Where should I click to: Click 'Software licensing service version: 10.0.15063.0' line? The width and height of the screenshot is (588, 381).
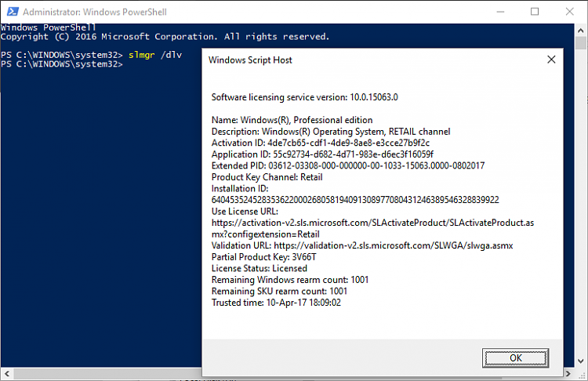pos(304,97)
